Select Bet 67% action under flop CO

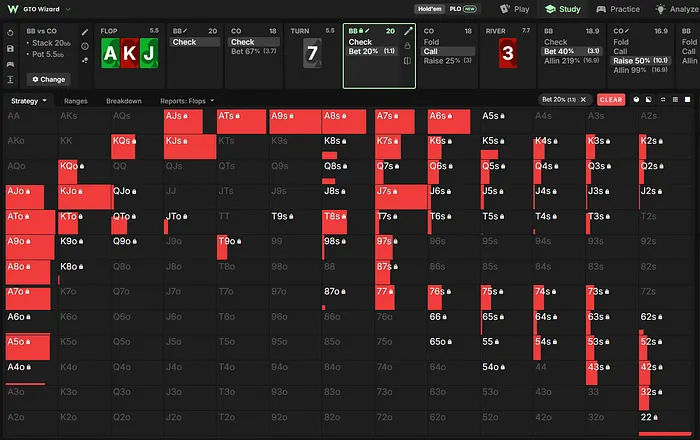click(x=254, y=51)
